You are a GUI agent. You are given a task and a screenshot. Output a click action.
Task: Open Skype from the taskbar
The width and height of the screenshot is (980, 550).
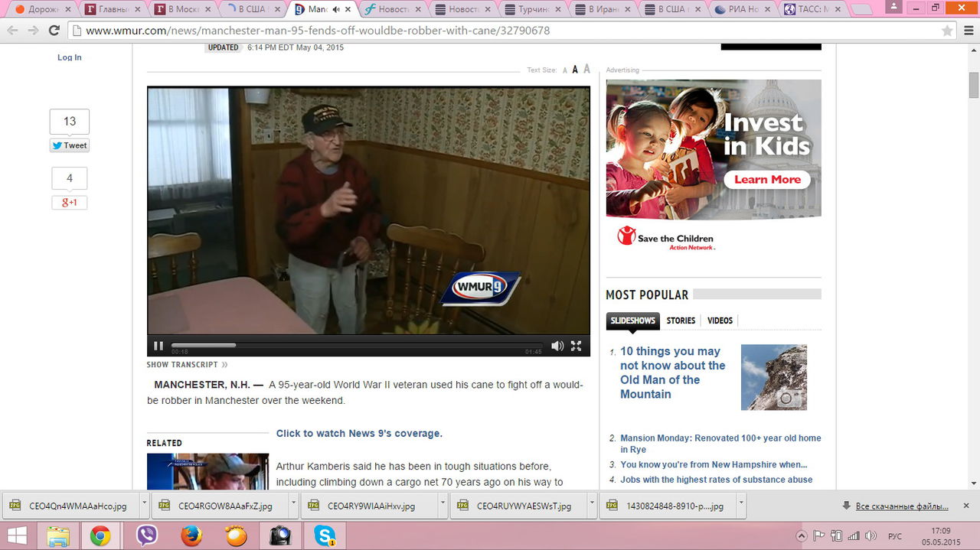coord(325,535)
